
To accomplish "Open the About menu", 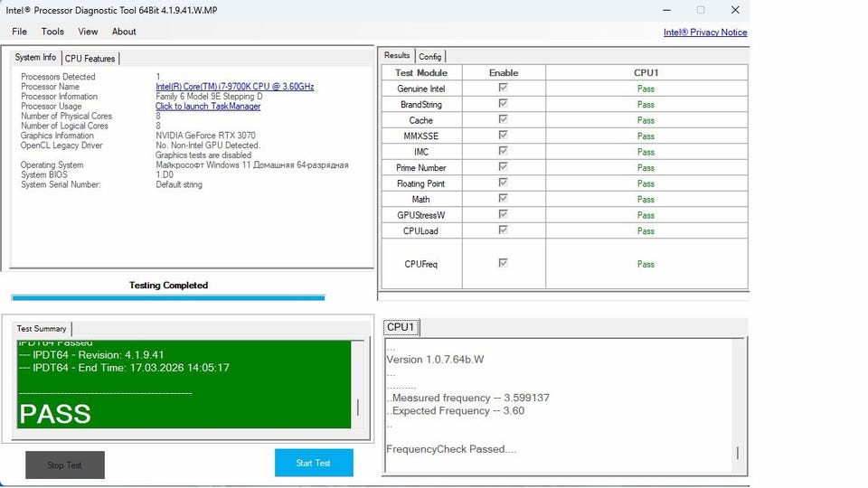I will click(124, 32).
